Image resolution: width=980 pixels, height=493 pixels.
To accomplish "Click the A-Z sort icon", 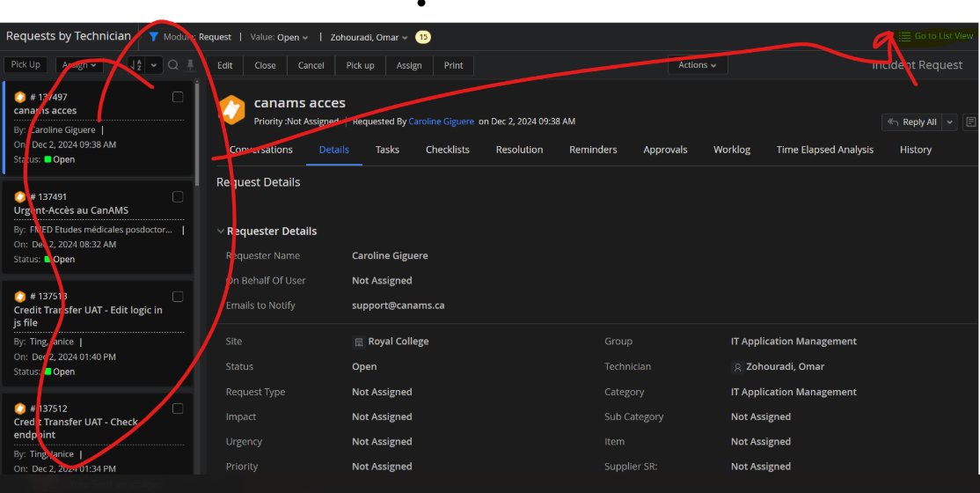I will pyautogui.click(x=136, y=65).
